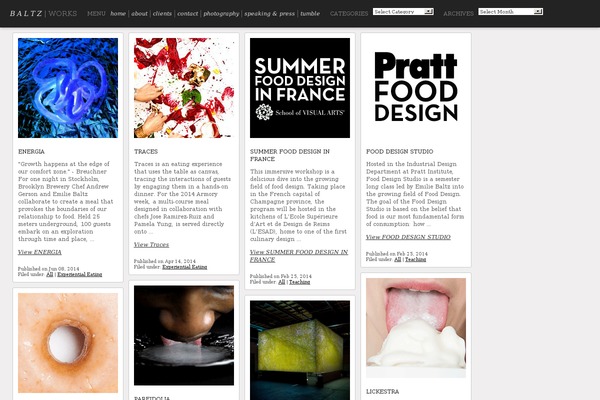This screenshot has height=400, width=600.
Task: Follow the View Traces link
Action: pos(151,245)
